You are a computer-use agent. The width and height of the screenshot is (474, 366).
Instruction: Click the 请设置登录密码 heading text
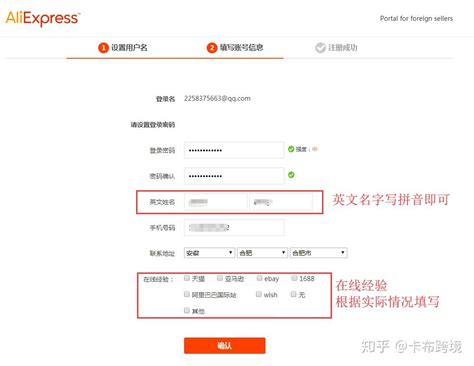[x=153, y=125]
